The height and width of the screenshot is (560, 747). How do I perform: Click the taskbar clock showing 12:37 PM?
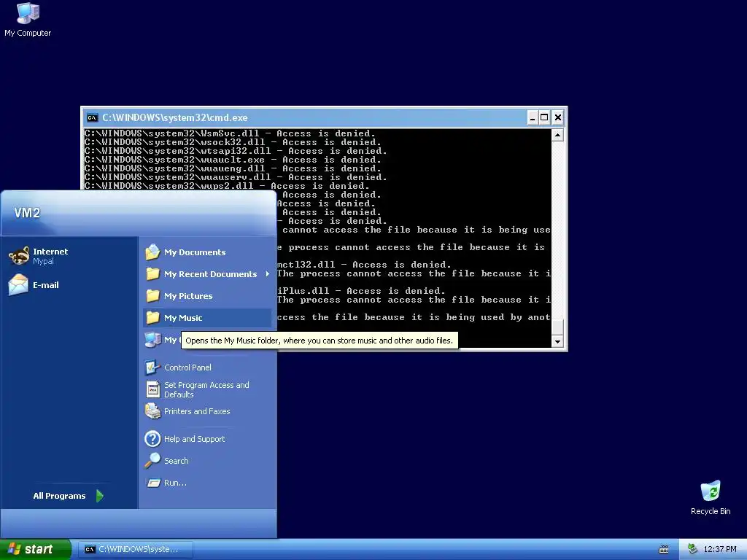(x=720, y=549)
